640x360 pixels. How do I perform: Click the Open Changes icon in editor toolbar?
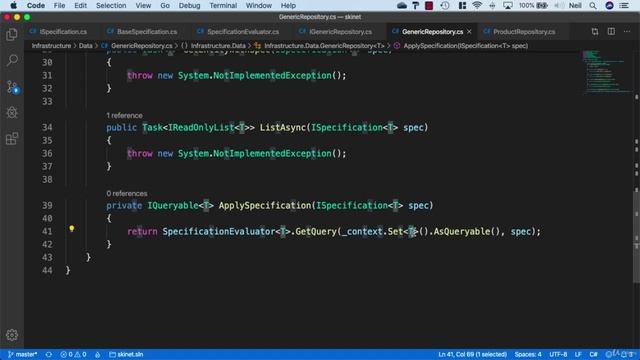tap(595, 31)
